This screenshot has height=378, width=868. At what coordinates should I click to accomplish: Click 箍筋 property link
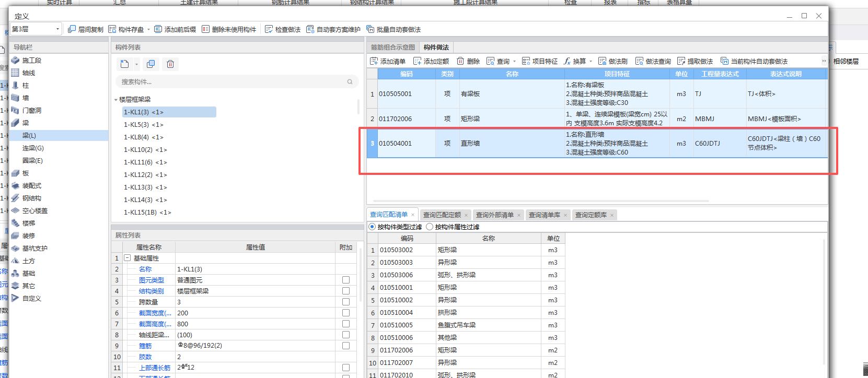click(x=145, y=346)
